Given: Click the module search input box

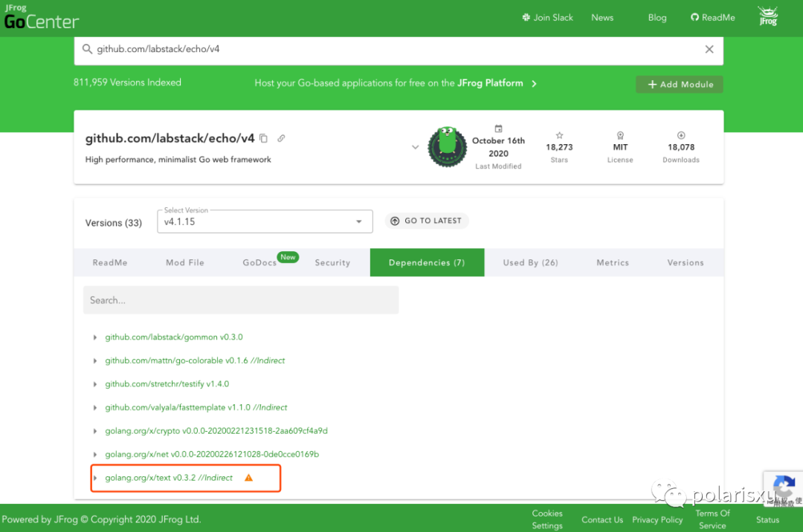Looking at the screenshot, I should (399, 51).
